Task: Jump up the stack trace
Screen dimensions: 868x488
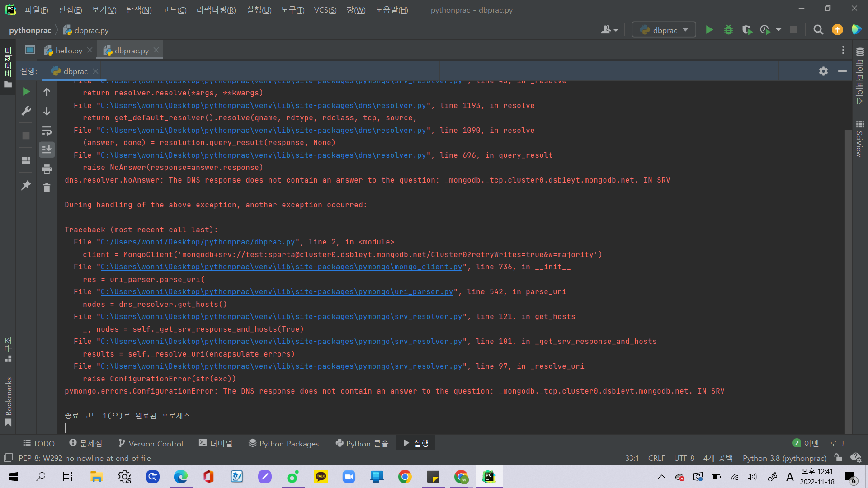Action: pyautogui.click(x=47, y=92)
